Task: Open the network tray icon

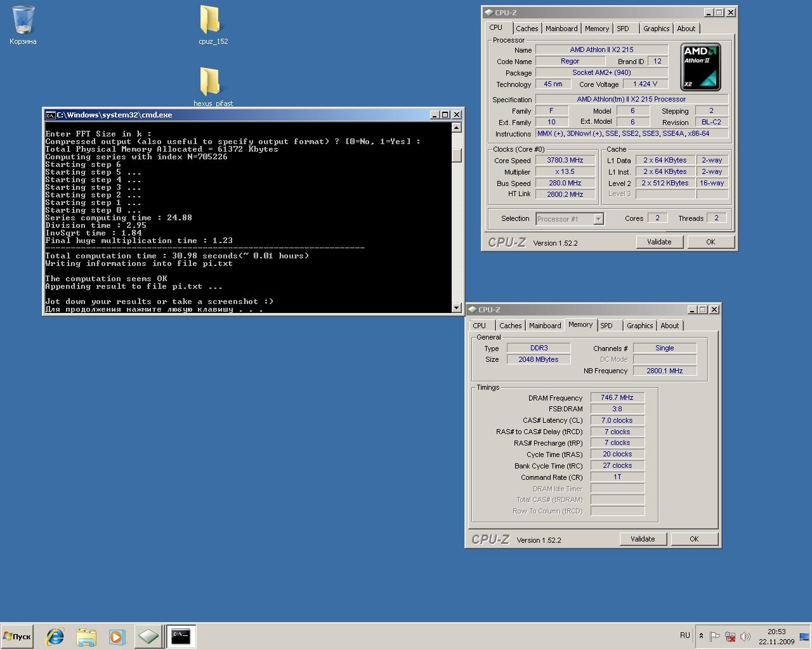Action: tap(730, 636)
